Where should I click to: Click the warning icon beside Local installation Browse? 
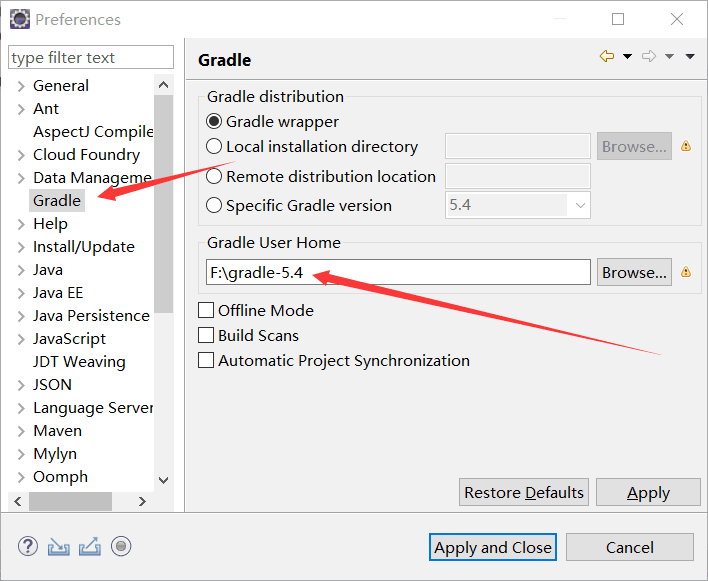coord(686,146)
